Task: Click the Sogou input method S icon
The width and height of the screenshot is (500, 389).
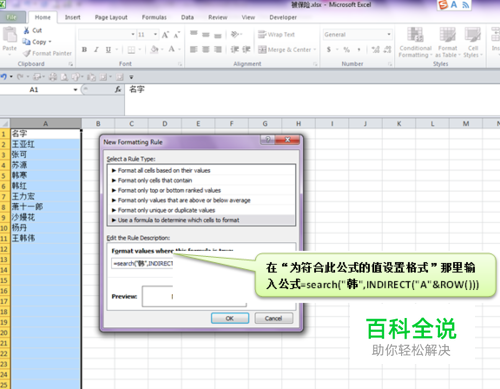Action: point(443,5)
